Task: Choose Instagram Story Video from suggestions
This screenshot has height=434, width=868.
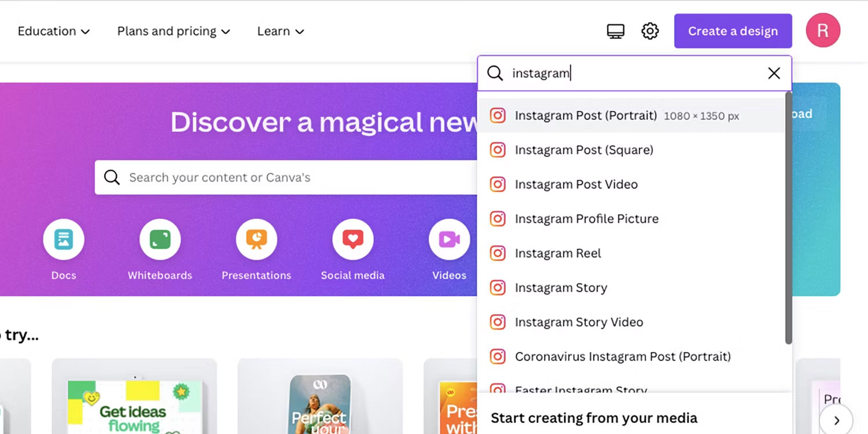Action: pos(579,322)
